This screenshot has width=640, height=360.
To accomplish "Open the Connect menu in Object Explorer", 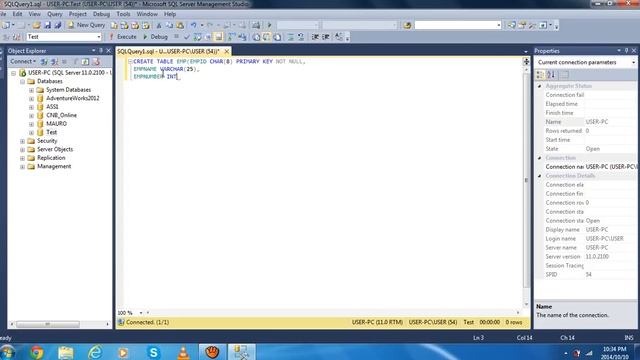I will pos(23,61).
